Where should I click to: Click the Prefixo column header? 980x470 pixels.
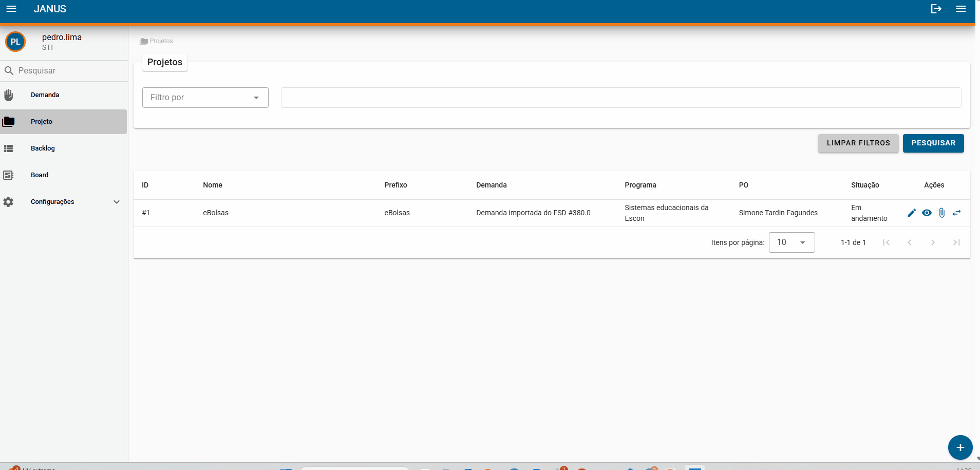pyautogui.click(x=395, y=185)
